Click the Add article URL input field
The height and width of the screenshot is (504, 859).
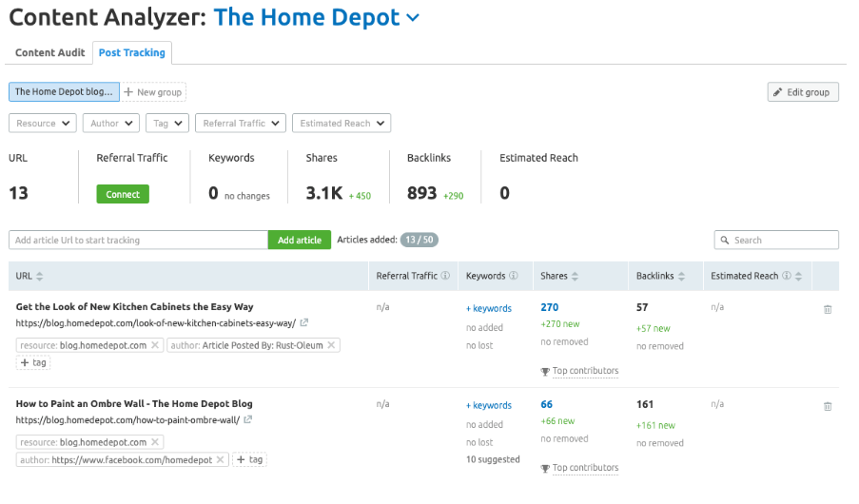click(x=138, y=241)
